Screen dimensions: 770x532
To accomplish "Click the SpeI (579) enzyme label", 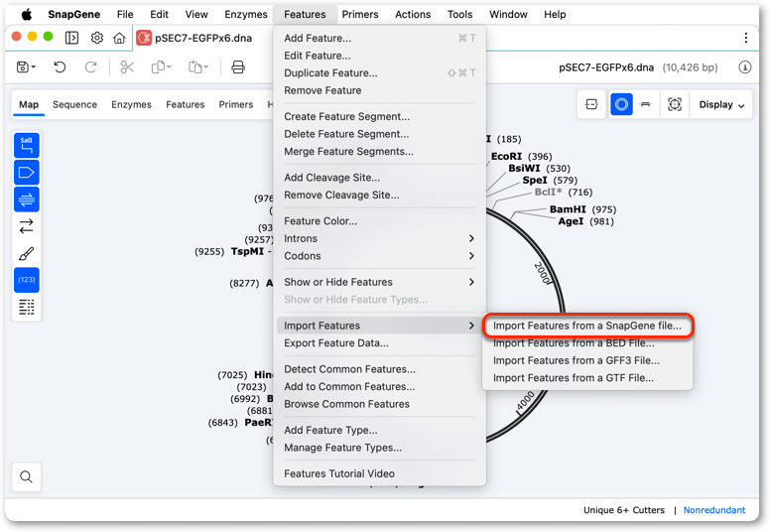I will click(550, 181).
